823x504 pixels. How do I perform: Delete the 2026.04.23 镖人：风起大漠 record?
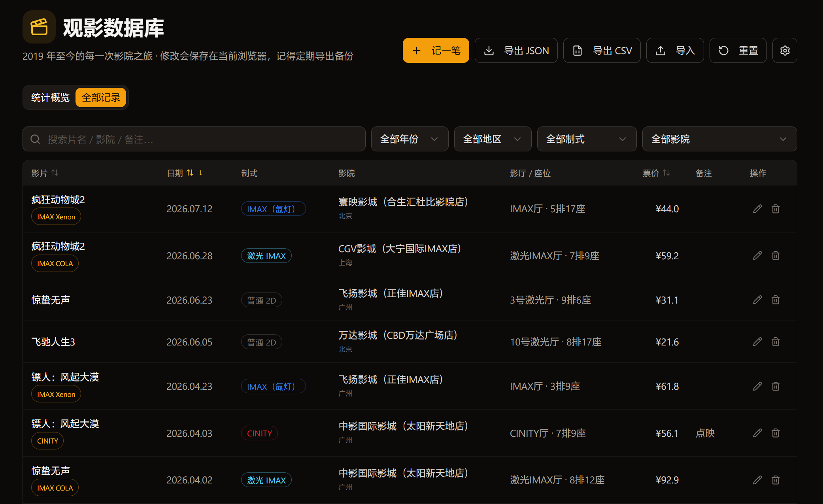coord(776,386)
